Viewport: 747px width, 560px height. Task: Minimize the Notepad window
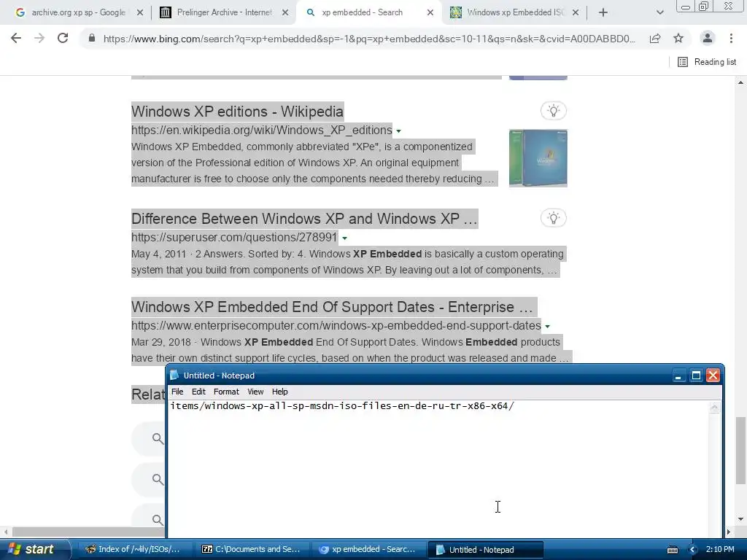point(678,376)
